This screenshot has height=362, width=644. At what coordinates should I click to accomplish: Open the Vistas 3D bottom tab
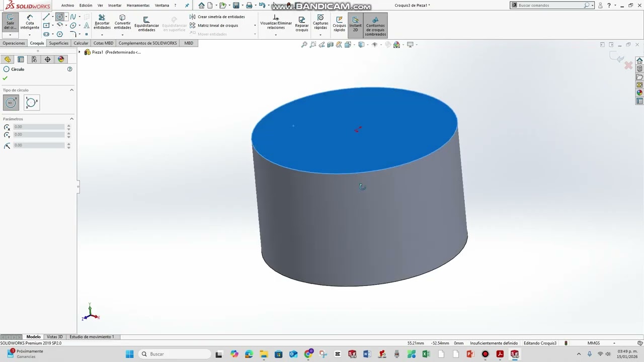55,337
